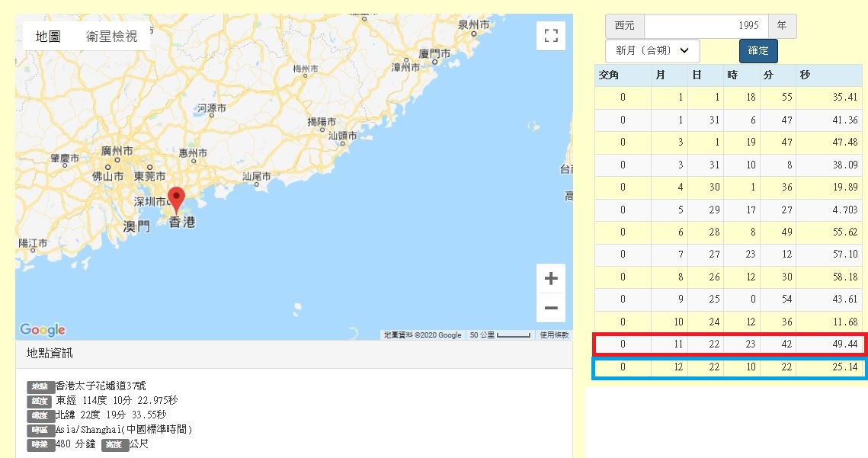Viewport: 868px width, 458px height.
Task: Click the red location pin on Hong Kong
Action: [176, 199]
